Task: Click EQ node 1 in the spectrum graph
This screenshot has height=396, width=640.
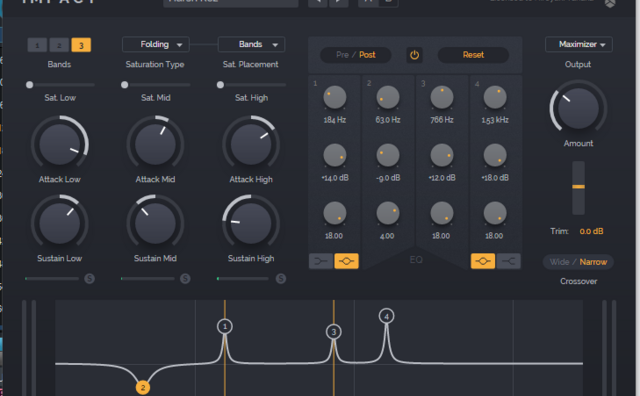Action: (225, 327)
